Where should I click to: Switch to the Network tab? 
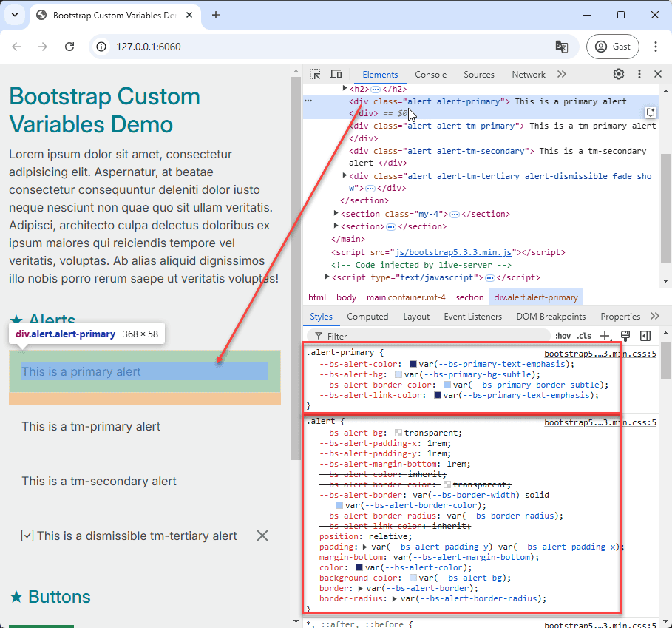(529, 75)
